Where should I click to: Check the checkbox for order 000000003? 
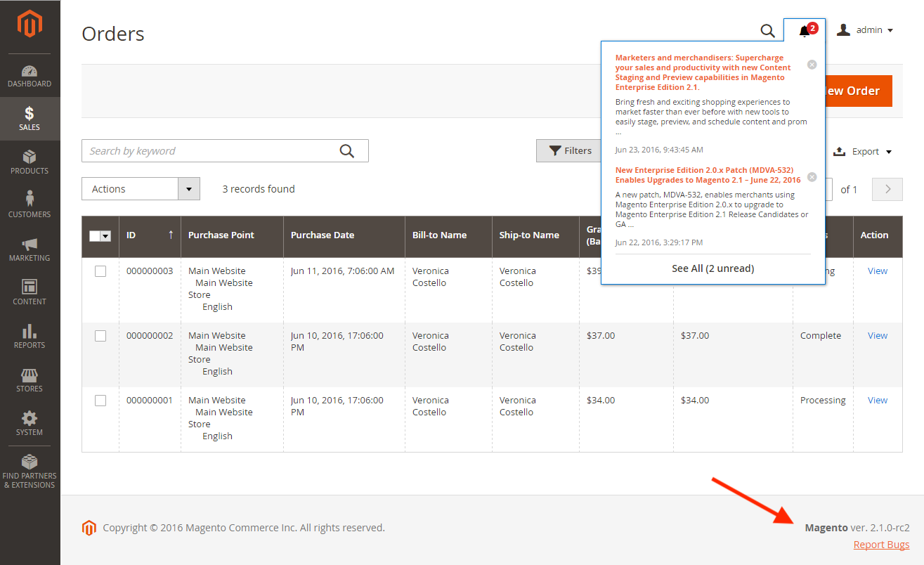pyautogui.click(x=100, y=271)
